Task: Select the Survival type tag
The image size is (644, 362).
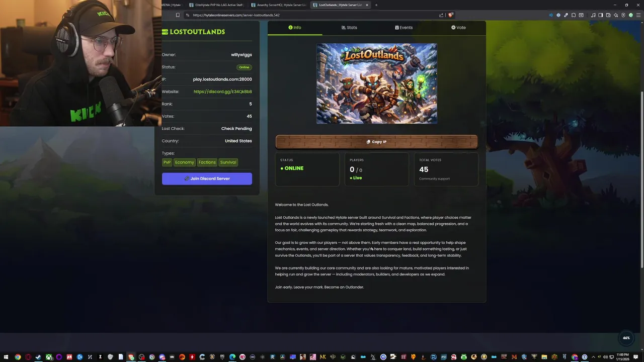Action: coord(228,162)
